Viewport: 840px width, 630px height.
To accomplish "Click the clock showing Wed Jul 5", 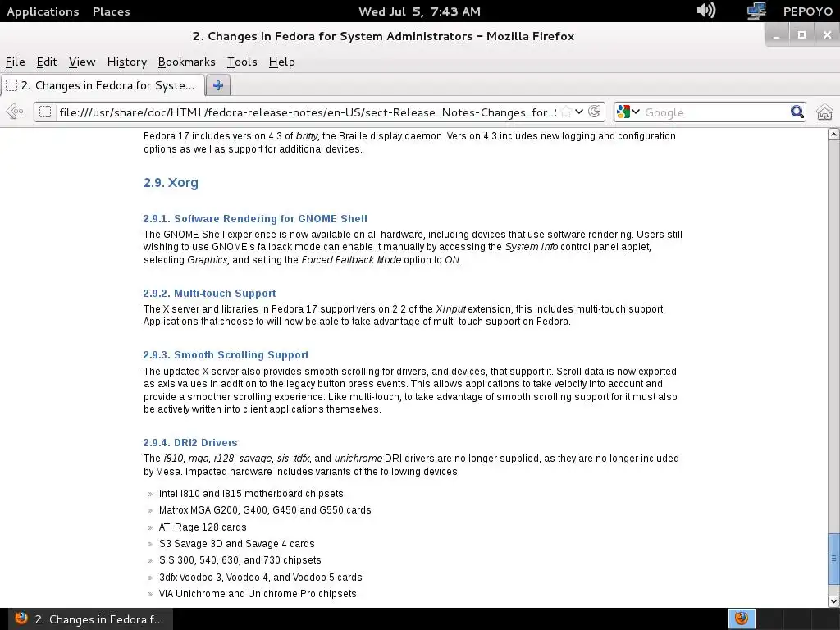I will (x=419, y=11).
